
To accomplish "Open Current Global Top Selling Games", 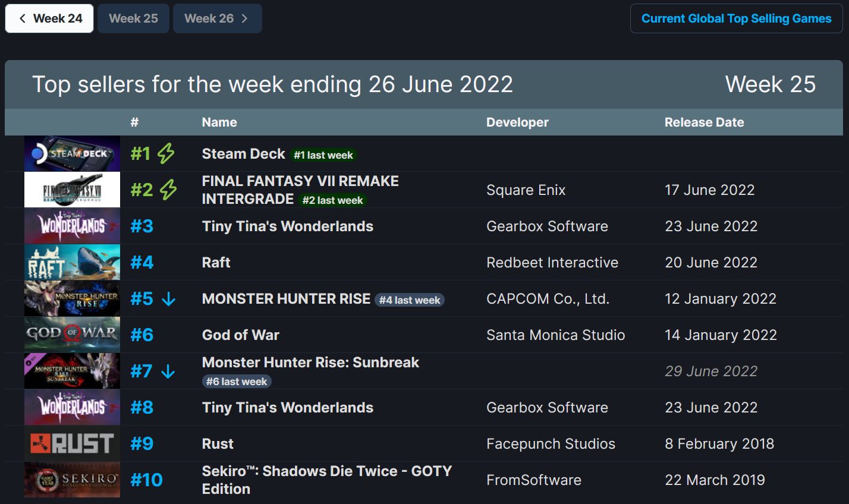I will tap(736, 18).
